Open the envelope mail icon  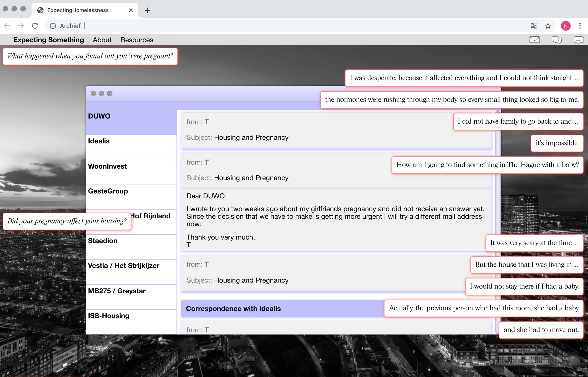click(534, 40)
